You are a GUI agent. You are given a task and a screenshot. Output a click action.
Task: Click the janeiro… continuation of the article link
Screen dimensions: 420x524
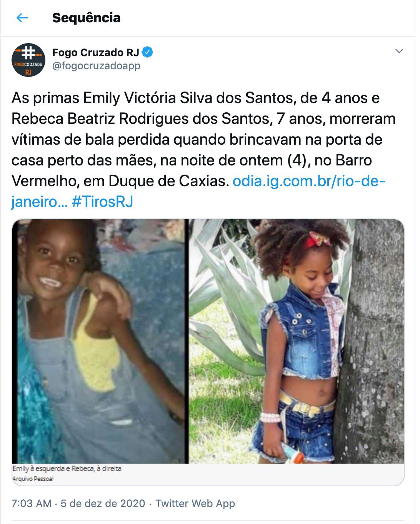coord(40,202)
